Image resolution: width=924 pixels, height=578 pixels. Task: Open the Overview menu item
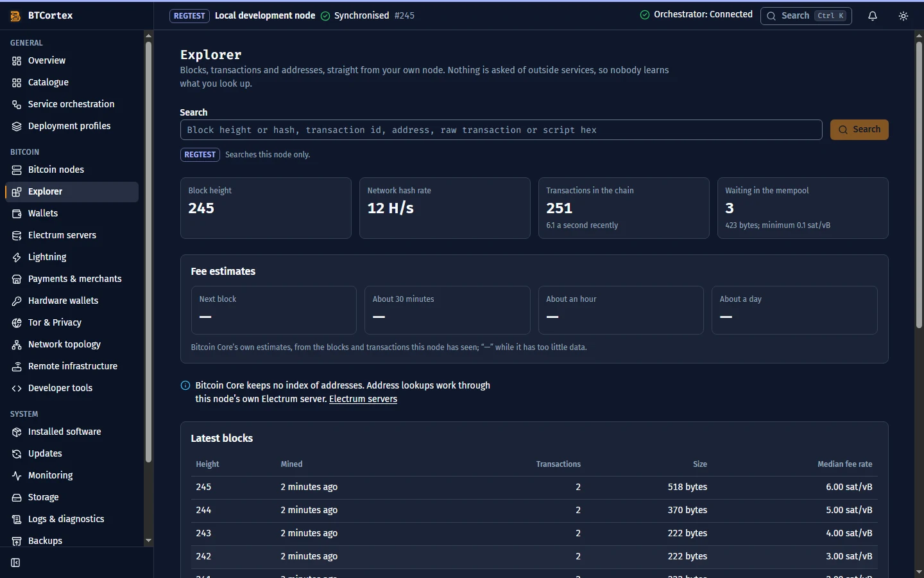[72, 60]
